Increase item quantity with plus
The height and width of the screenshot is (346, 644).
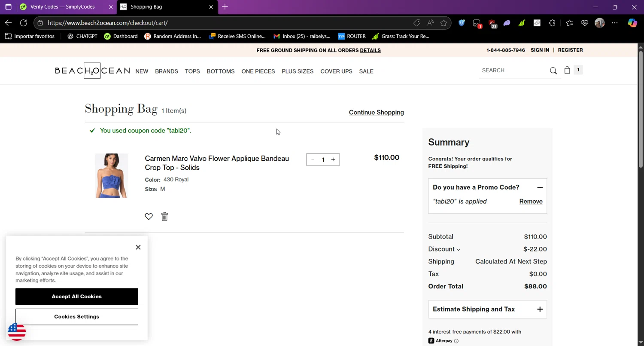click(333, 159)
